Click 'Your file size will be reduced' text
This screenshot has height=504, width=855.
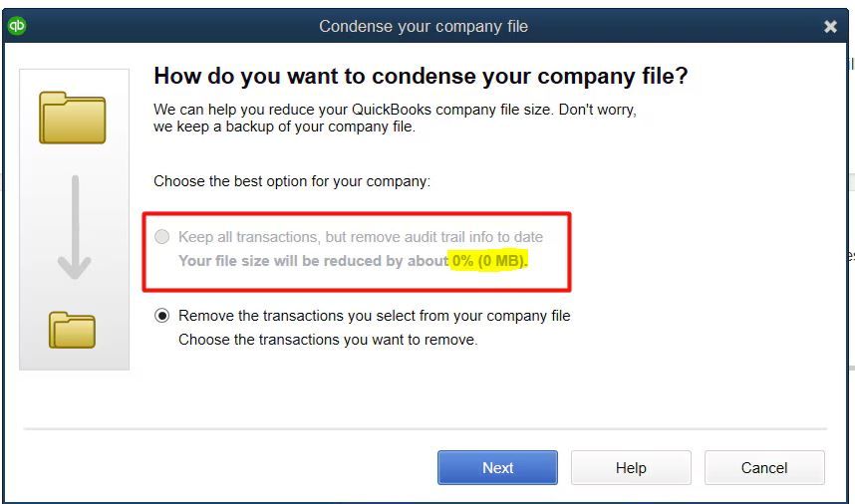[x=313, y=261]
